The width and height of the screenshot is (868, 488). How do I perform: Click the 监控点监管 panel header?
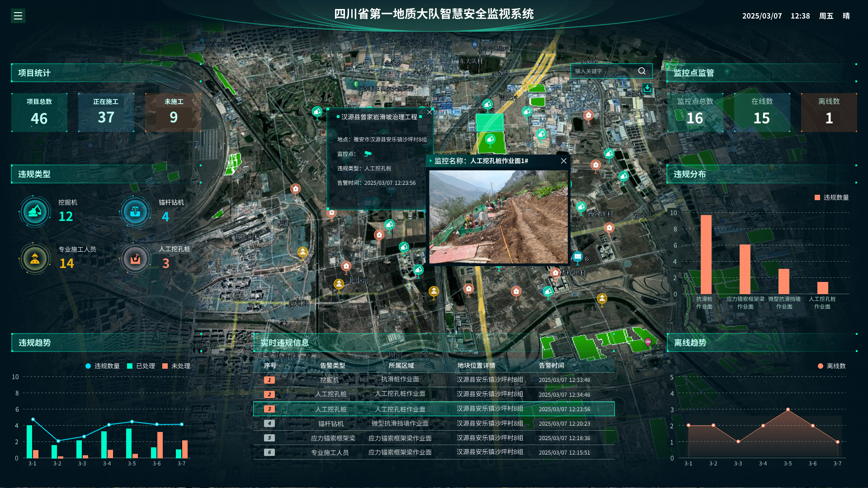pos(762,73)
